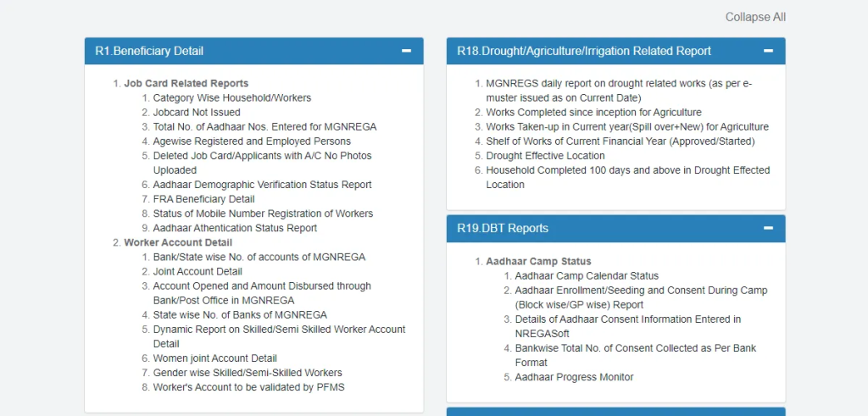Open Household Completed 100 days in Drought report

tap(628, 177)
